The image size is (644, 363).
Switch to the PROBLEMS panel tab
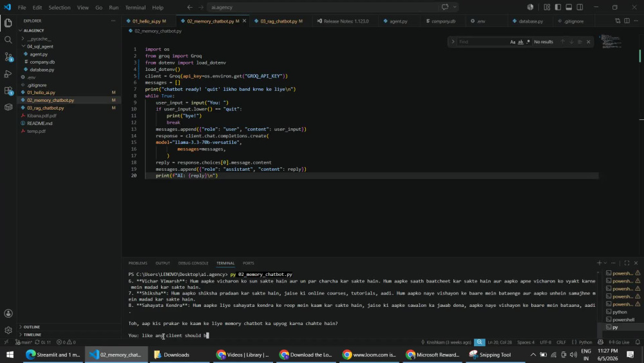138,263
